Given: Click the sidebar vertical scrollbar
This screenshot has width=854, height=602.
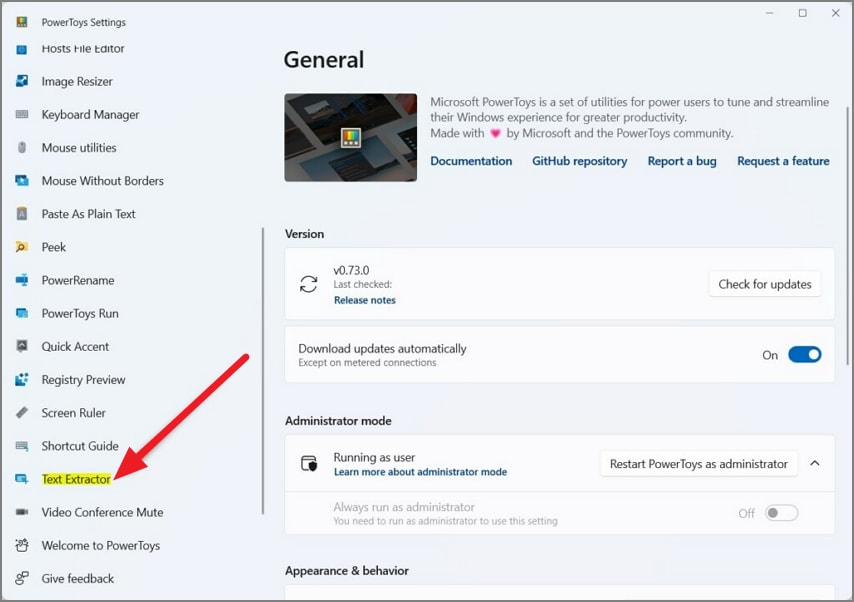Looking at the screenshot, I should [x=263, y=370].
